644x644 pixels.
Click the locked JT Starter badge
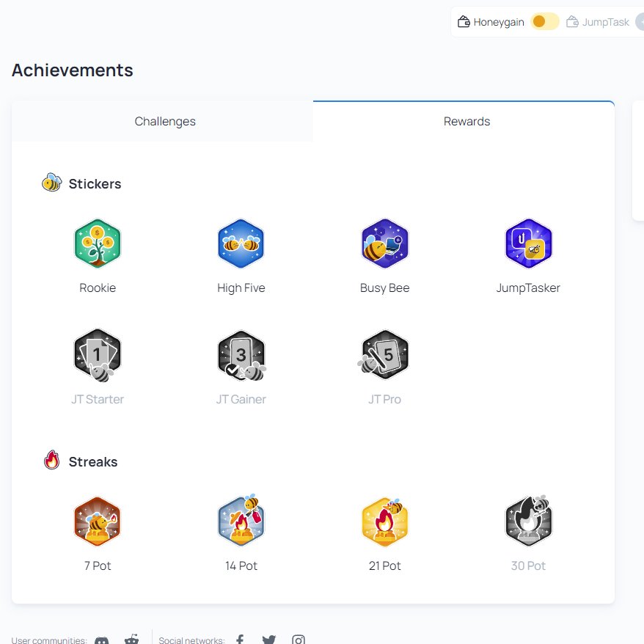(x=98, y=355)
